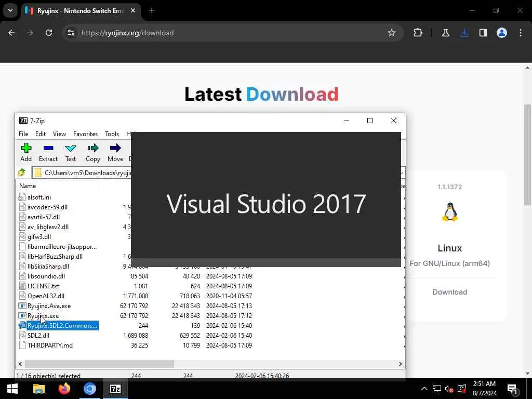Viewport: 532px width, 399px height.
Task: Click the browser back arrow
Action: pyautogui.click(x=11, y=33)
